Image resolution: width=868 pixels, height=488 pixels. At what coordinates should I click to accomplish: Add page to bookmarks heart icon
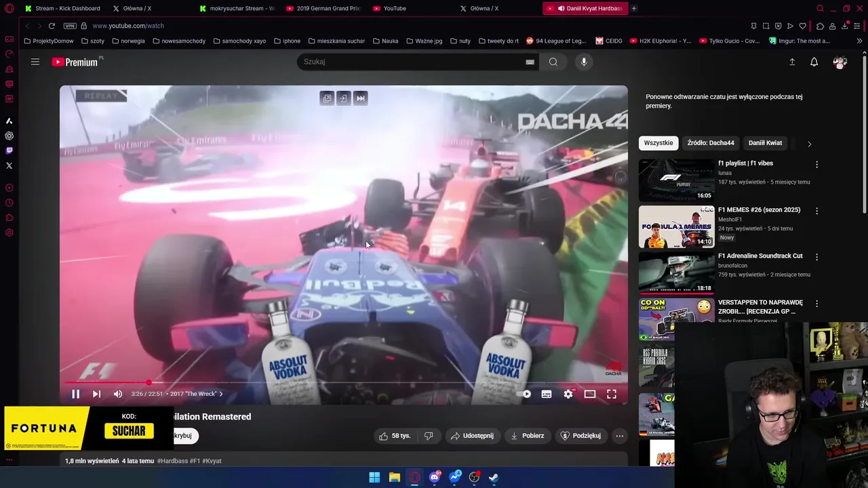pyautogui.click(x=803, y=26)
